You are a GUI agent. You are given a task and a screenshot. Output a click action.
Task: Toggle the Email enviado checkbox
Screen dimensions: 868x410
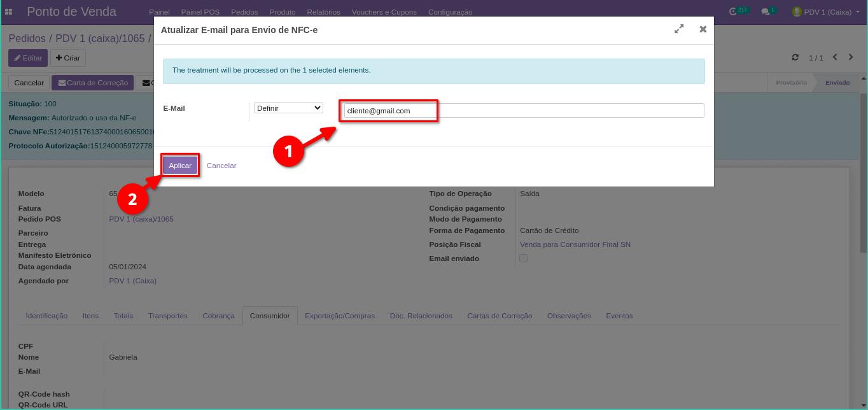pyautogui.click(x=523, y=258)
